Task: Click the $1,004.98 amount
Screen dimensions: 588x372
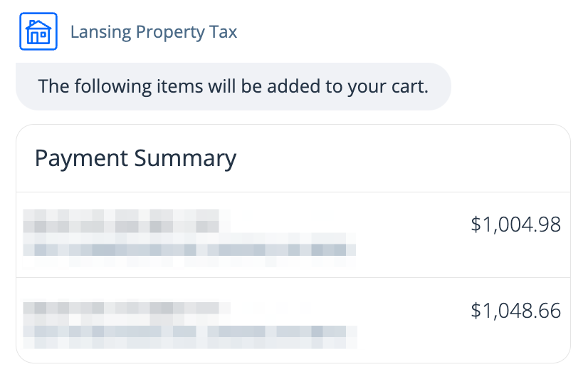Action: pyautogui.click(x=515, y=225)
